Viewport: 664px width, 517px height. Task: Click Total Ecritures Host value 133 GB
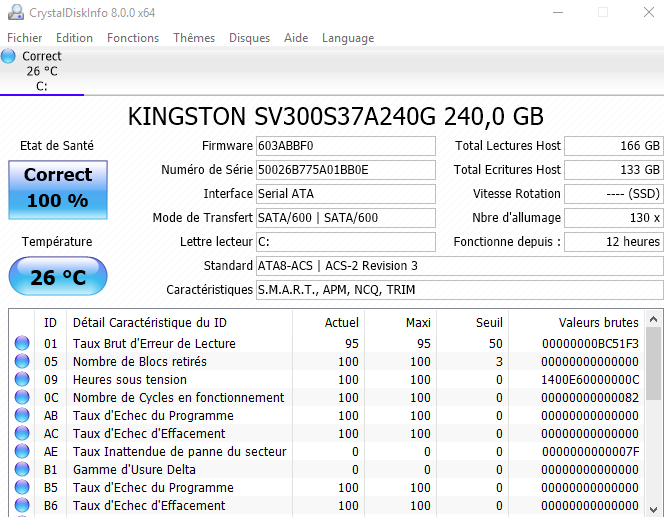614,170
